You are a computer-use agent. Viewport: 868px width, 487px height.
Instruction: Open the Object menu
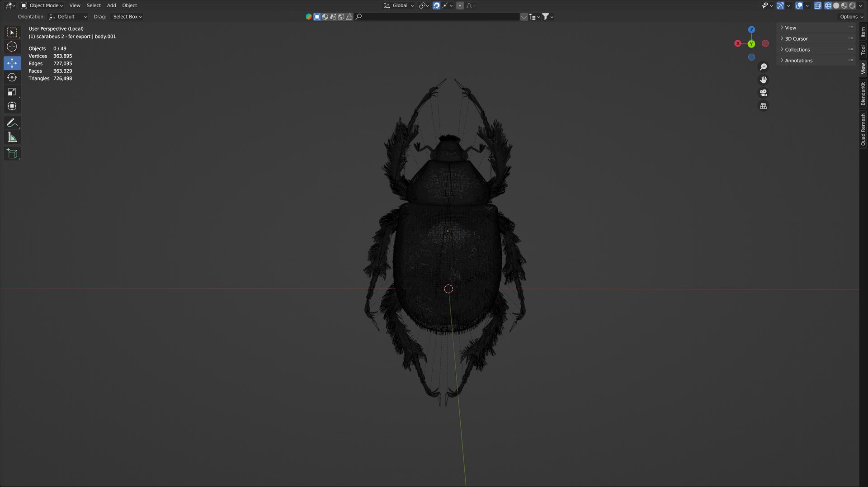pos(129,5)
